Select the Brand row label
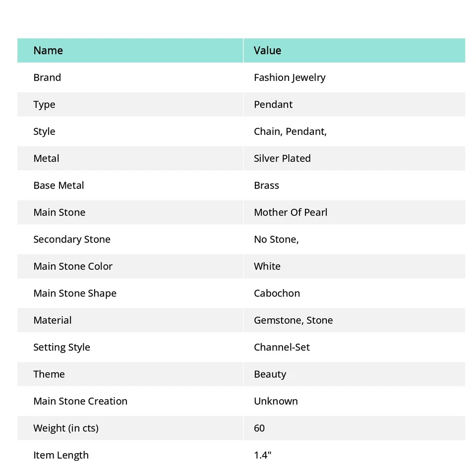Viewport: 476px width, 476px height. click(47, 77)
